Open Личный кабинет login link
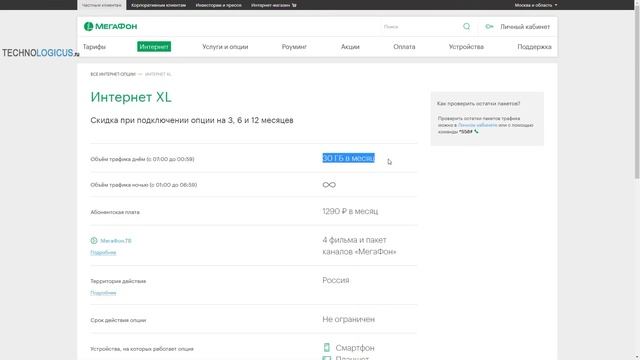The height and width of the screenshot is (360, 640). tap(525, 27)
